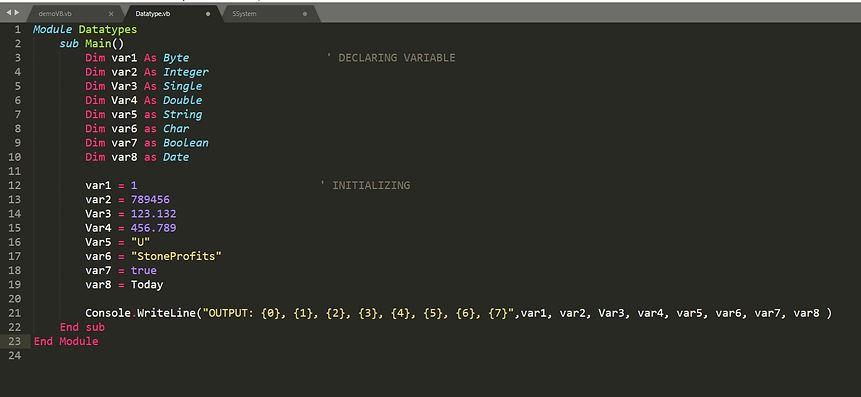This screenshot has height=397, width=861.
Task: Click the string "StoneProfits"
Action: 176,256
